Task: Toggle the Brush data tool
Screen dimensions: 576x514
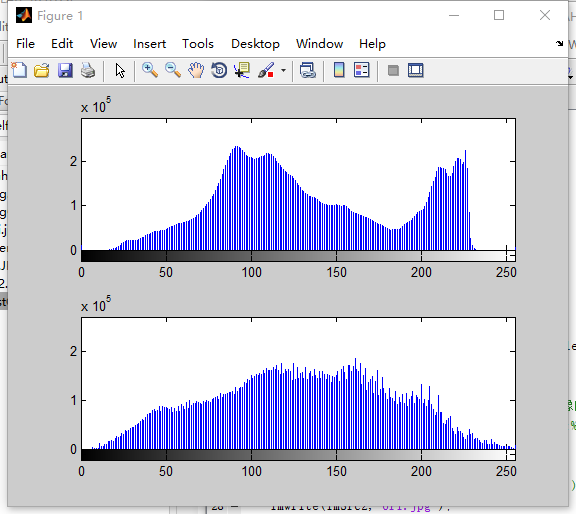Action: tap(266, 70)
